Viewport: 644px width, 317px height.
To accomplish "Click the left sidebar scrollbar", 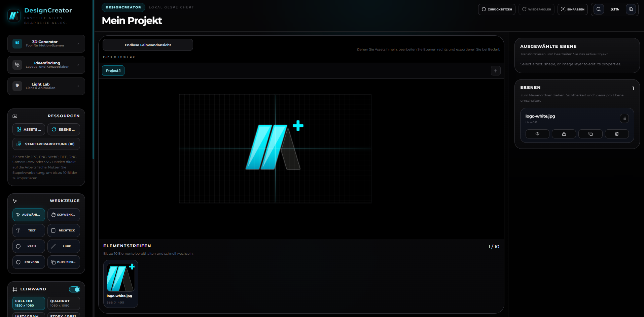I will [x=93, y=79].
